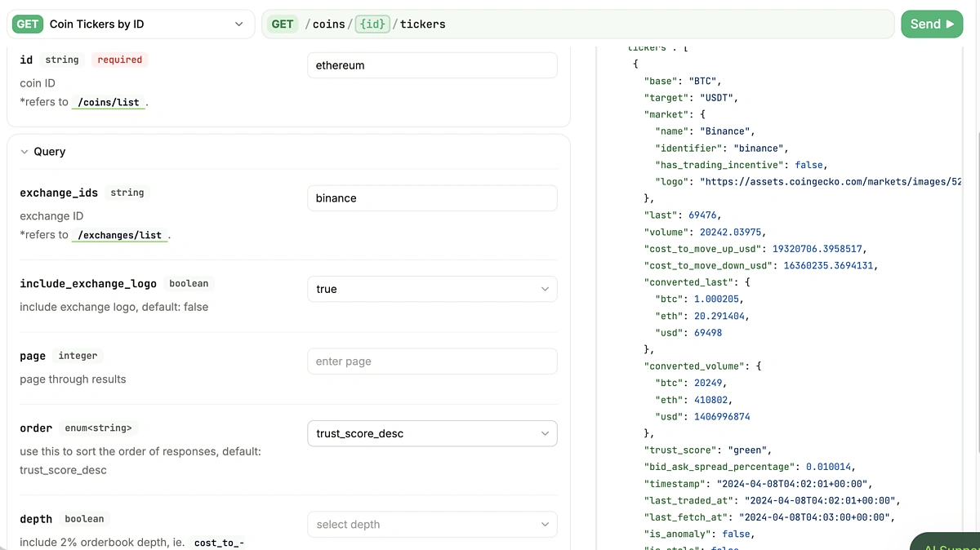Click the GET method badge beside endpoint name
980x550 pixels.
point(28,24)
